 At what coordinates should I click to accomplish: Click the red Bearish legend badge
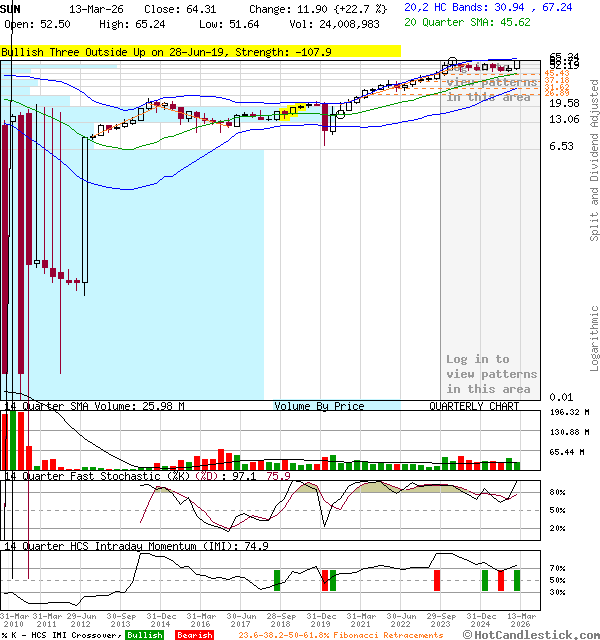point(194,635)
